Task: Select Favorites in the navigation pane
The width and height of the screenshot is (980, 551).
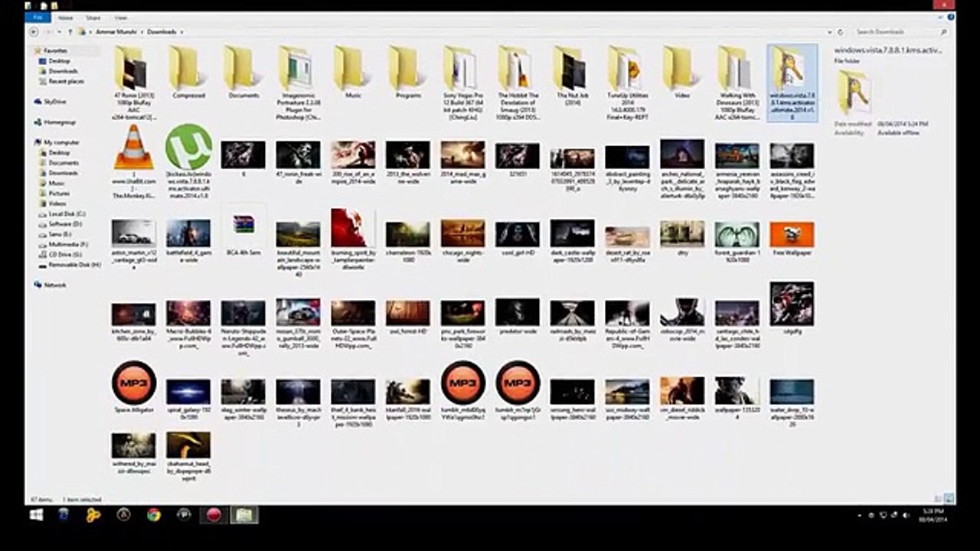Action: pos(55,51)
